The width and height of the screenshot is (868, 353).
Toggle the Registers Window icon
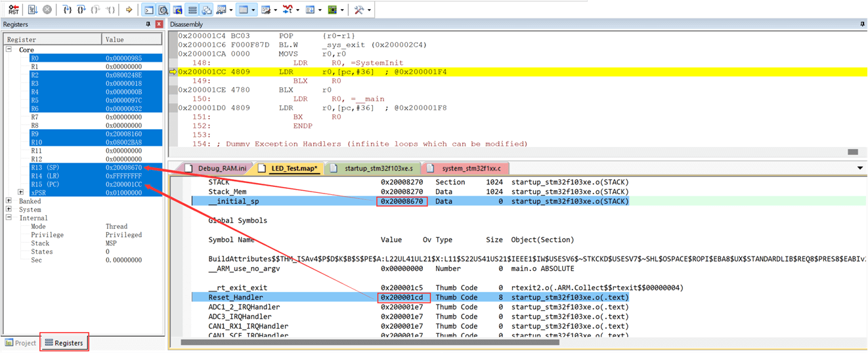(192, 10)
